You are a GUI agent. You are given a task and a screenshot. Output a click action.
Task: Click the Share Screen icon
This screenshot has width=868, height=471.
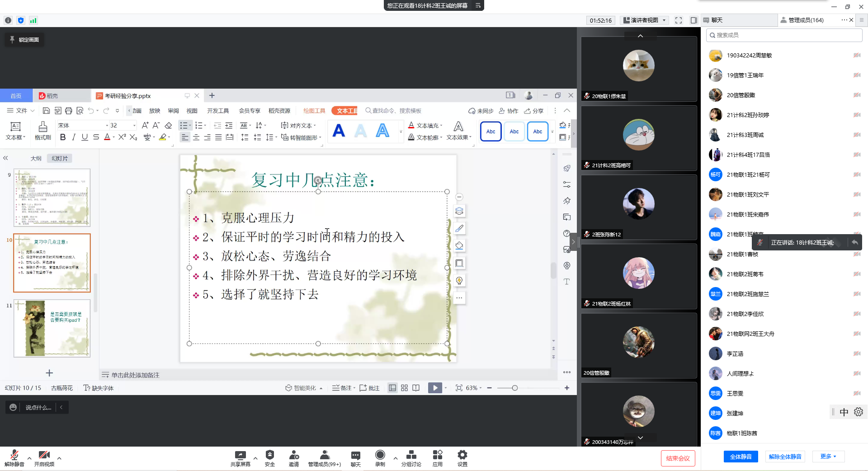pyautogui.click(x=240, y=455)
